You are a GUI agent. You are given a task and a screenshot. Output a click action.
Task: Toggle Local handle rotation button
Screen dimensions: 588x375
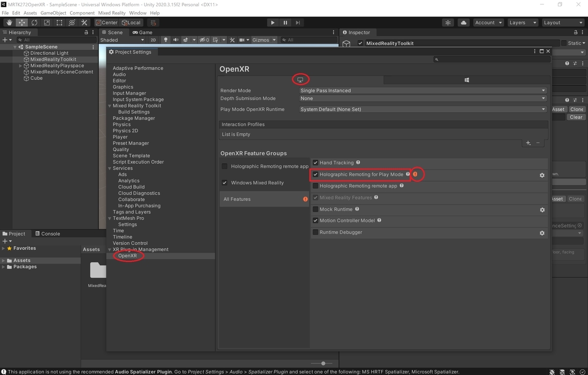(x=131, y=23)
